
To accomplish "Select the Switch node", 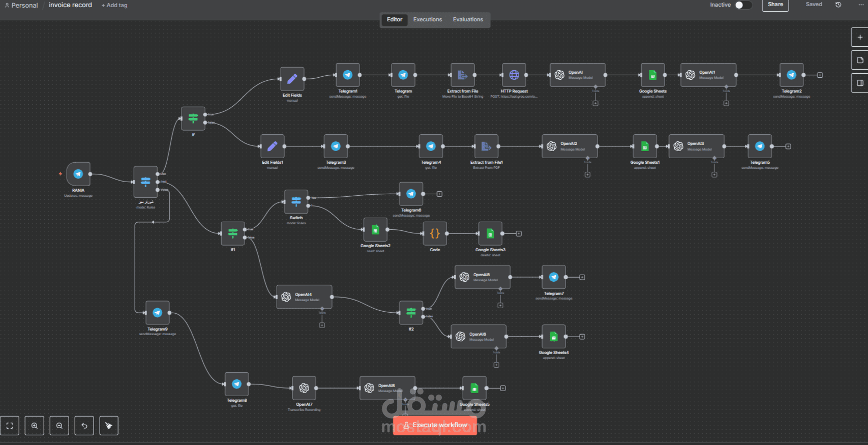I will (296, 202).
